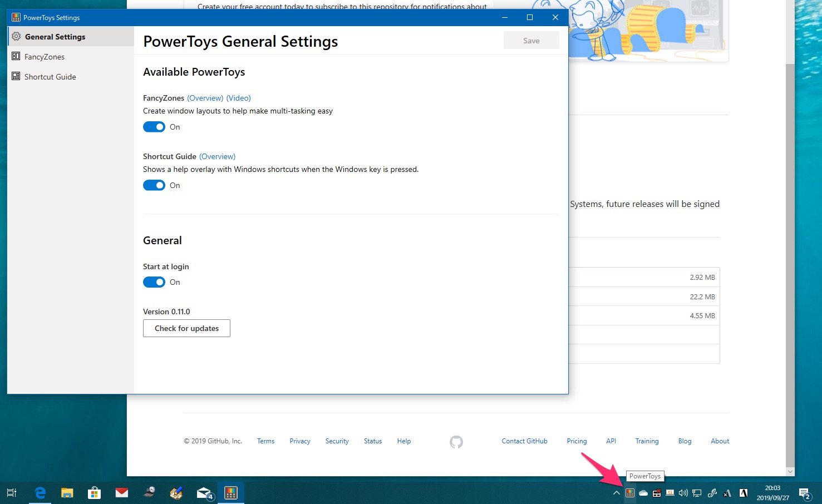Close the PowerToys Settings window
822x504 pixels.
pyautogui.click(x=555, y=17)
